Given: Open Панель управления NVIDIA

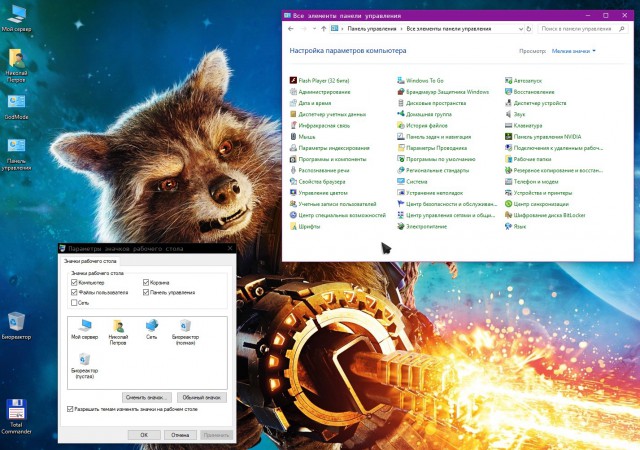Looking at the screenshot, I should [543, 137].
